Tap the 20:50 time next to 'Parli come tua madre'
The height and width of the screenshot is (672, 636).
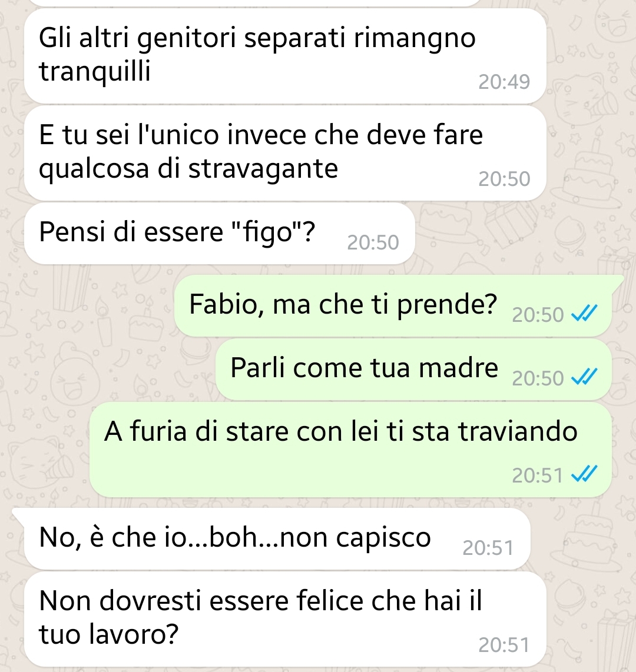(538, 378)
